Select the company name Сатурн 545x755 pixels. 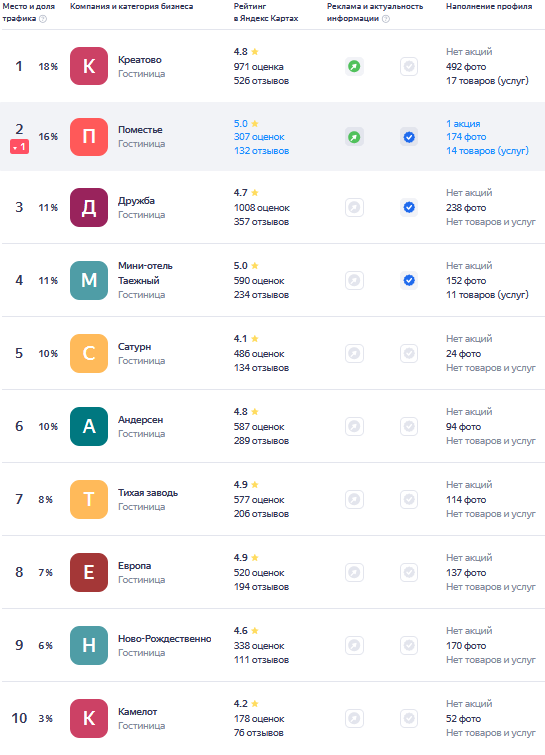tap(134, 347)
